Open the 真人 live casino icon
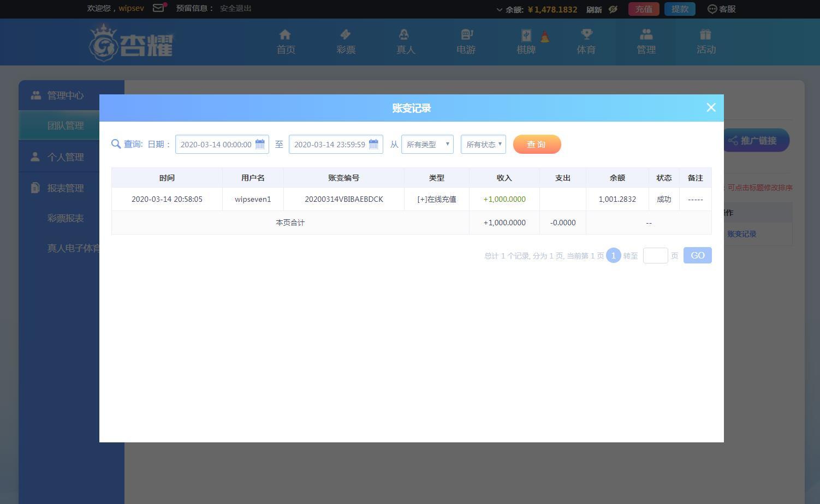 (405, 35)
